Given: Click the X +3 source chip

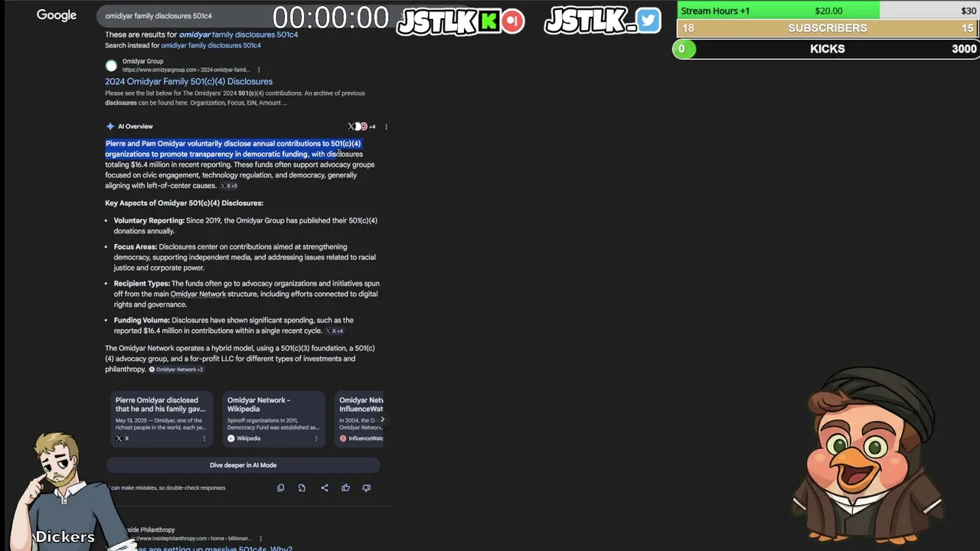Looking at the screenshot, I should click(x=229, y=186).
